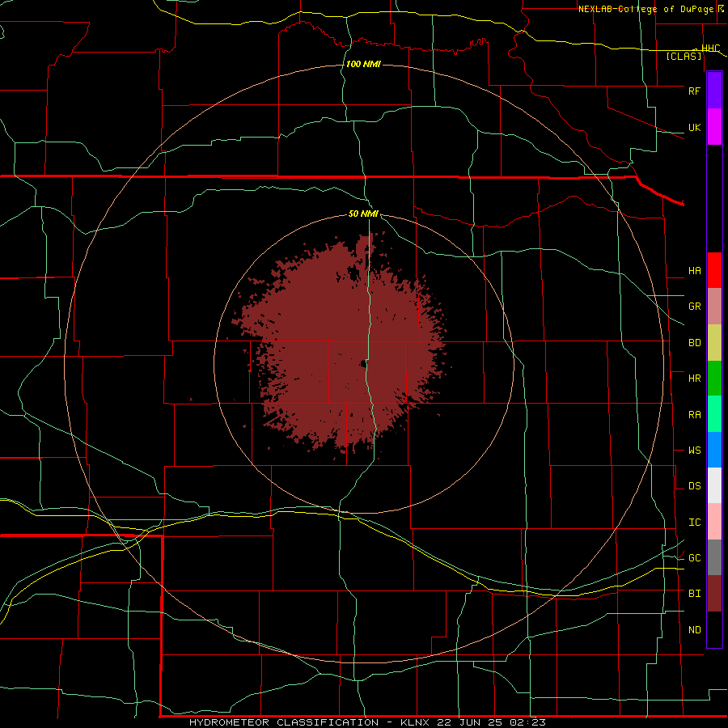Click the 'DS' legend label
The image size is (728, 728).
coord(694,486)
